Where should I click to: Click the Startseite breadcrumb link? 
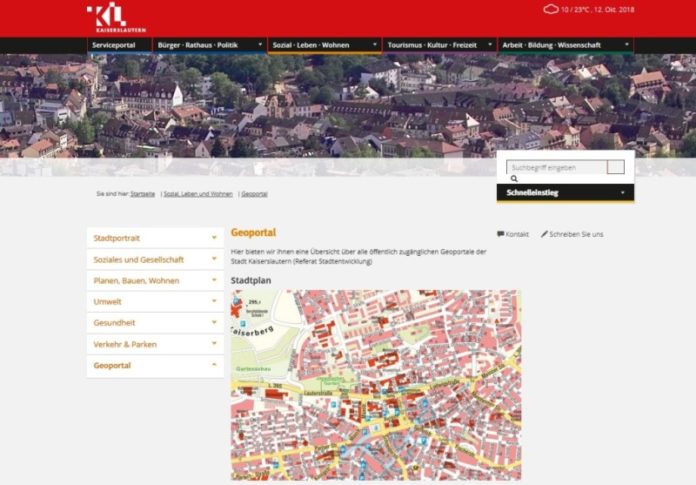coord(142,194)
